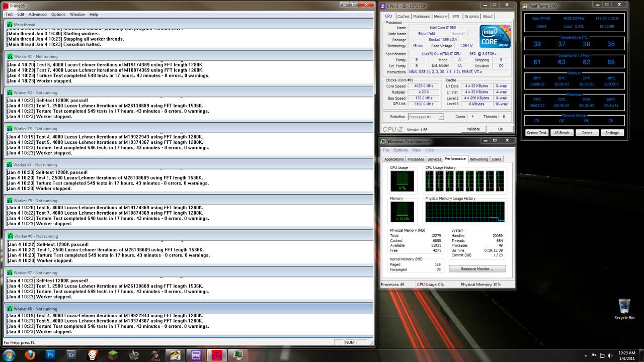Screen dimensions: 644x362
Task: Switch to CPU-Z via taskbar button
Action: tap(196, 355)
